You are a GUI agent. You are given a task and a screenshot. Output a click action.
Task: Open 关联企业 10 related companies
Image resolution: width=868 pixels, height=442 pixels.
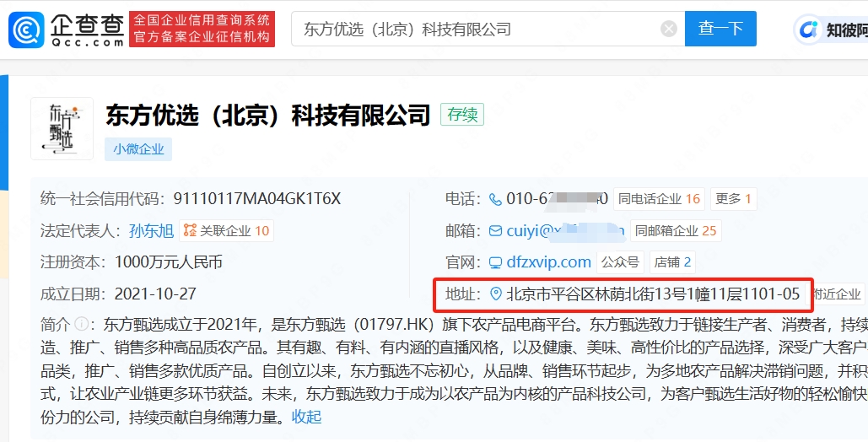[226, 230]
